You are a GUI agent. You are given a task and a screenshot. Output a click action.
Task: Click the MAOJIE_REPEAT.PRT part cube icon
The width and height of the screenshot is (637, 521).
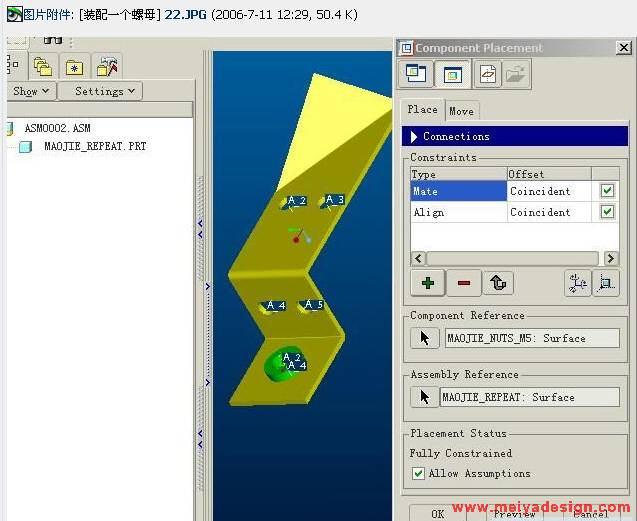click(x=25, y=147)
